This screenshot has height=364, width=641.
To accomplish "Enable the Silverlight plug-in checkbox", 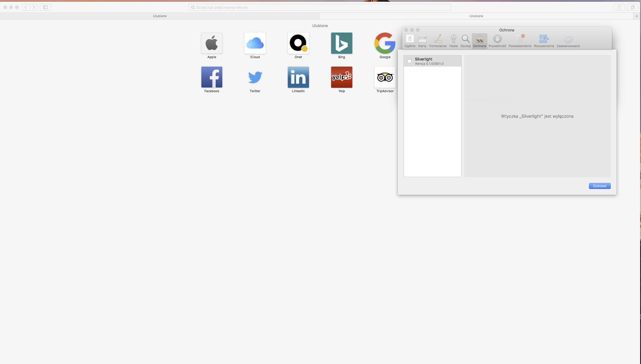I will (409, 61).
